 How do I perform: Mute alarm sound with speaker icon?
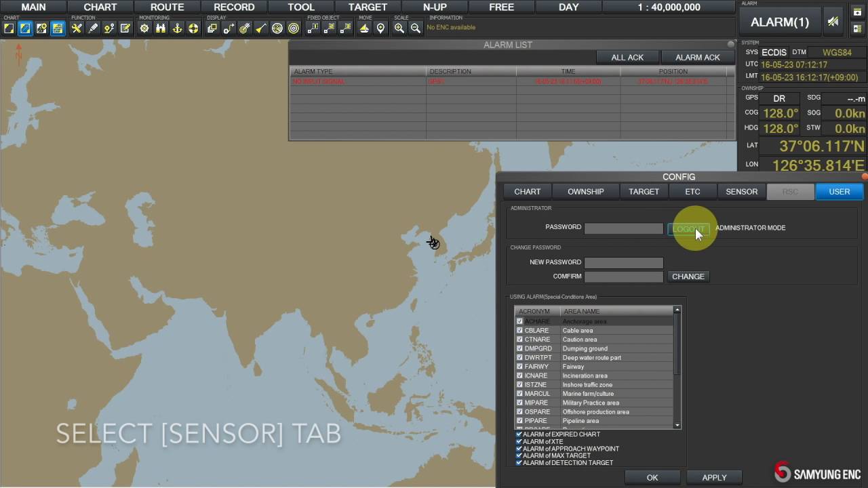tap(833, 22)
